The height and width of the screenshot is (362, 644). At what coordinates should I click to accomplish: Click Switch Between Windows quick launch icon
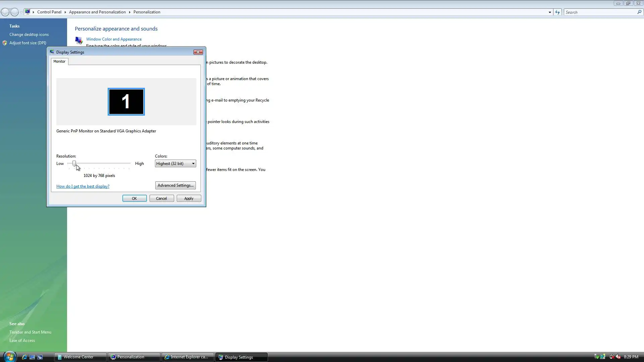(x=40, y=357)
